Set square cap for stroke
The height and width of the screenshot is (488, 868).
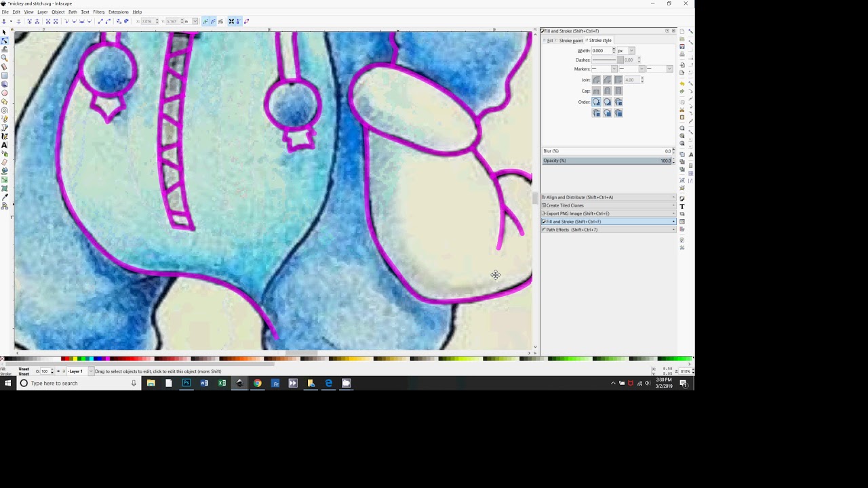click(618, 91)
